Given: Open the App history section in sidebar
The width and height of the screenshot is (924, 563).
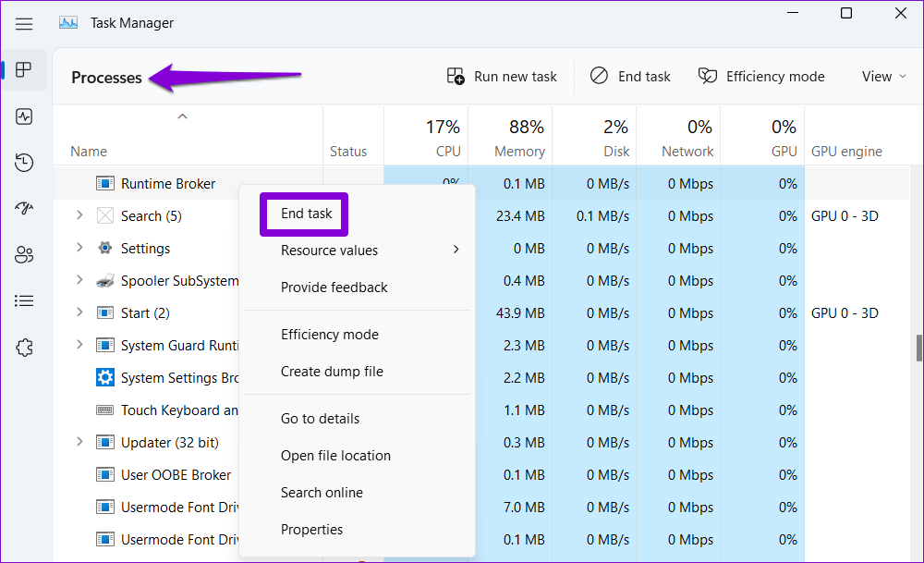Looking at the screenshot, I should (x=24, y=162).
